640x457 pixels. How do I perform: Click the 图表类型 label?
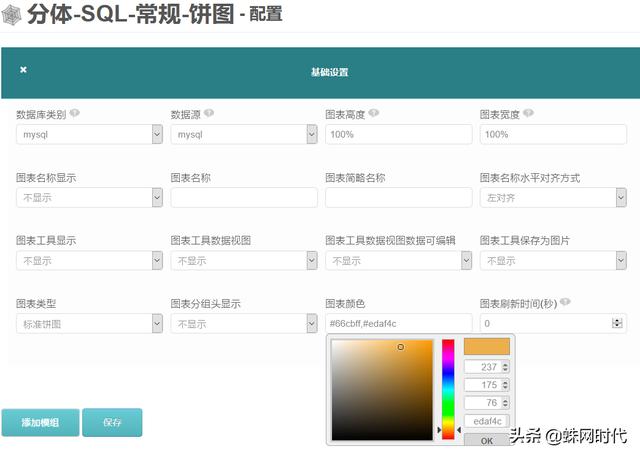36,304
